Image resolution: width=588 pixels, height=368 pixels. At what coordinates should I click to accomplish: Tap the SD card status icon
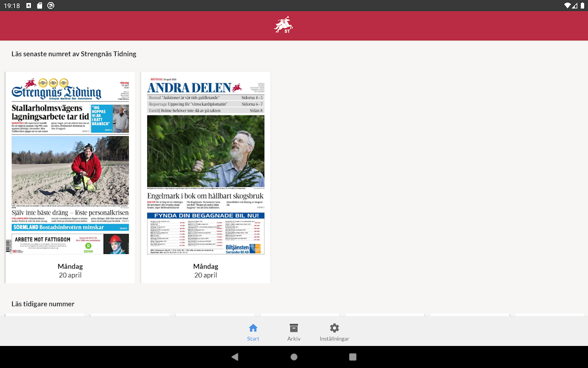(40, 6)
